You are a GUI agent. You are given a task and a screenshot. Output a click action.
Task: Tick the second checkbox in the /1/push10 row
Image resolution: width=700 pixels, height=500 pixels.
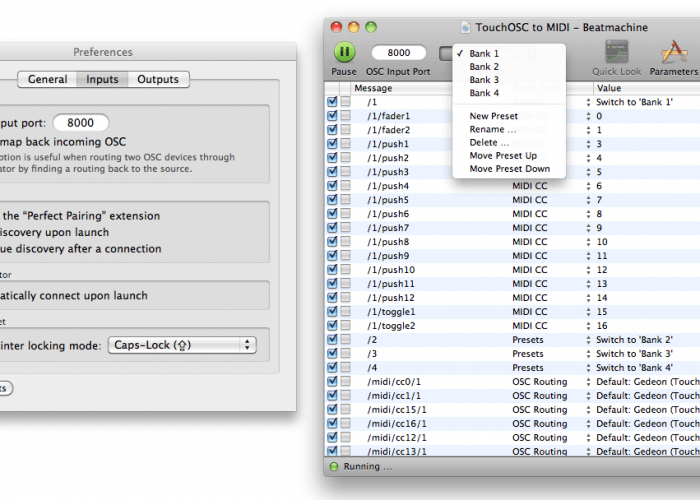click(346, 269)
